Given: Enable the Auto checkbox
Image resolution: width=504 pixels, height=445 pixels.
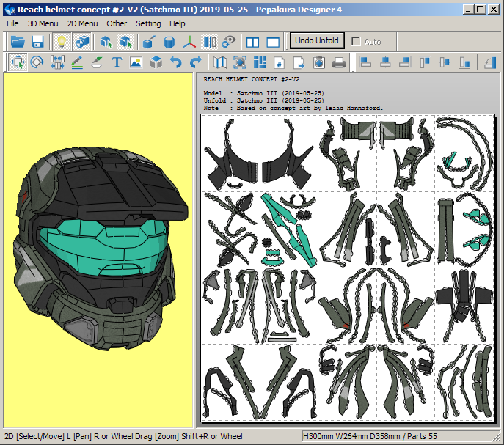Looking at the screenshot, I should (x=356, y=42).
